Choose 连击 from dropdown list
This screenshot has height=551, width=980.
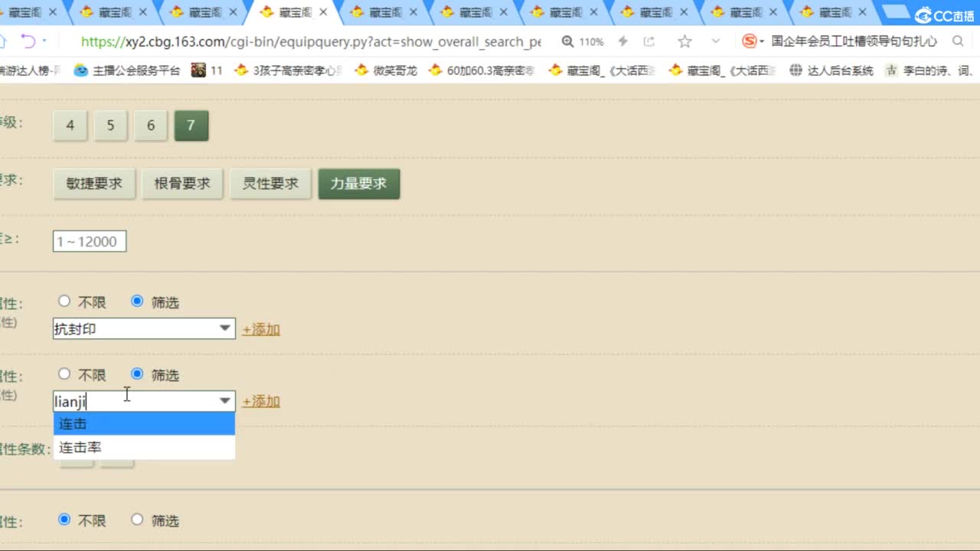144,424
